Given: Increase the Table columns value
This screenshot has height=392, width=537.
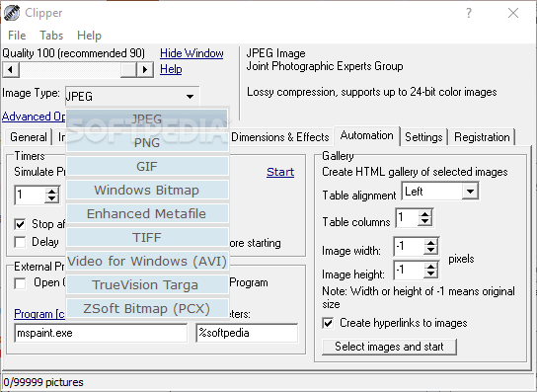Looking at the screenshot, I should [x=425, y=214].
